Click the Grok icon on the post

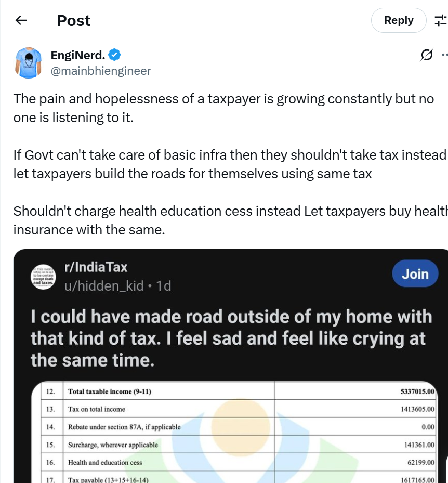click(x=427, y=55)
